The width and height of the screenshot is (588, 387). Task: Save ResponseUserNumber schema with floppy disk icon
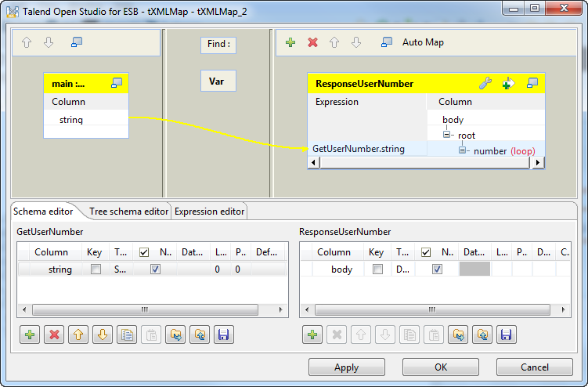click(507, 335)
